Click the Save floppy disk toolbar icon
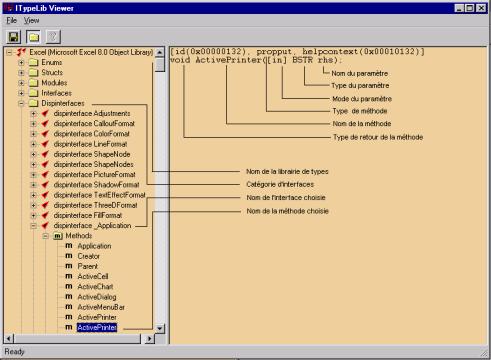 [x=14, y=37]
